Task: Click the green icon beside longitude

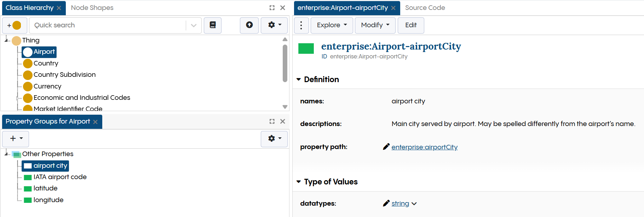Action: [x=28, y=200]
